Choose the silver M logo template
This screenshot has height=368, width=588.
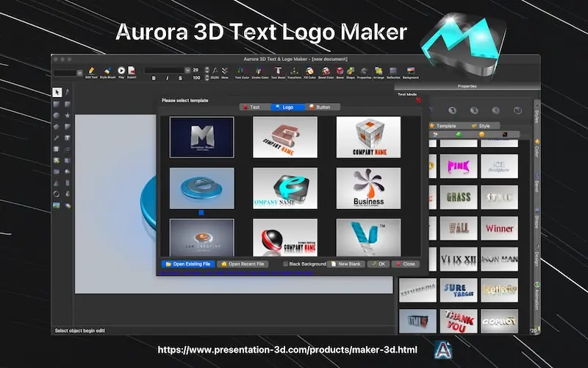point(201,137)
